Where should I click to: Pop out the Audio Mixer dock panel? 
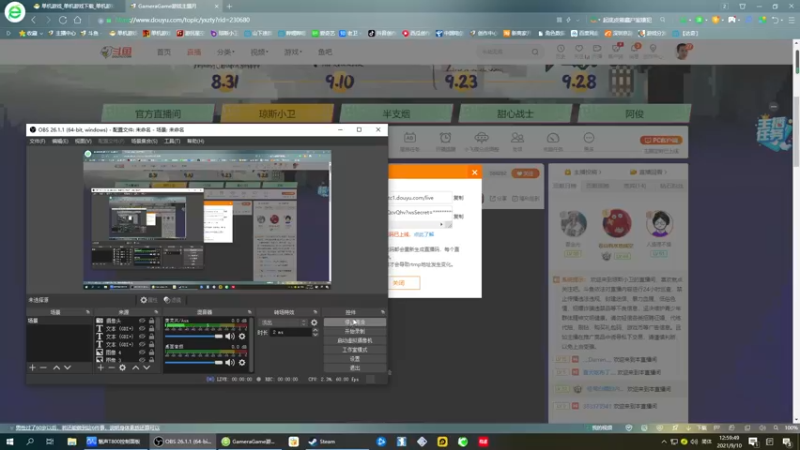249,312
